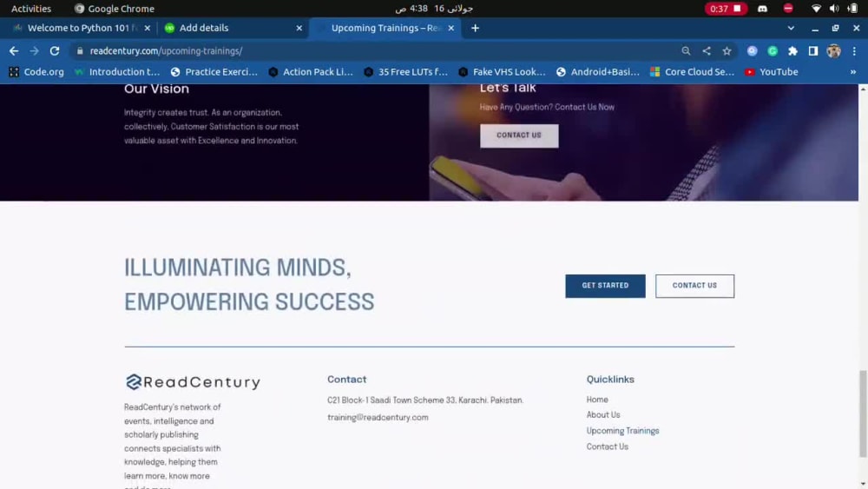Open the Extensions puzzle icon
The image size is (868, 489).
[792, 51]
